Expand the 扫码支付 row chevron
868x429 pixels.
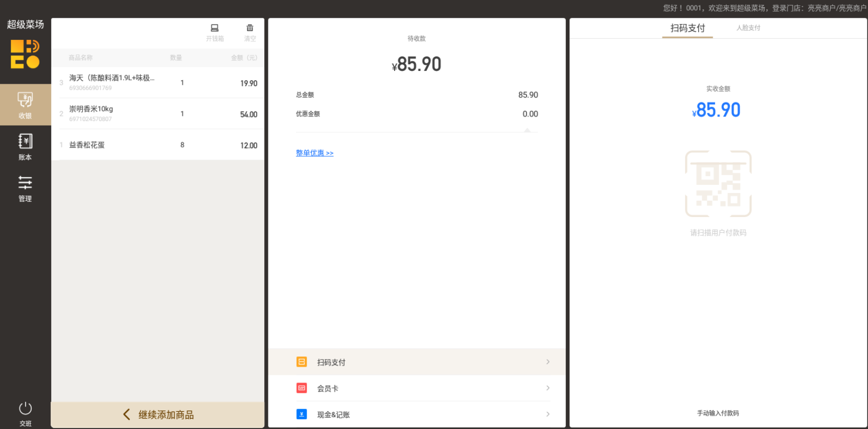(x=548, y=362)
